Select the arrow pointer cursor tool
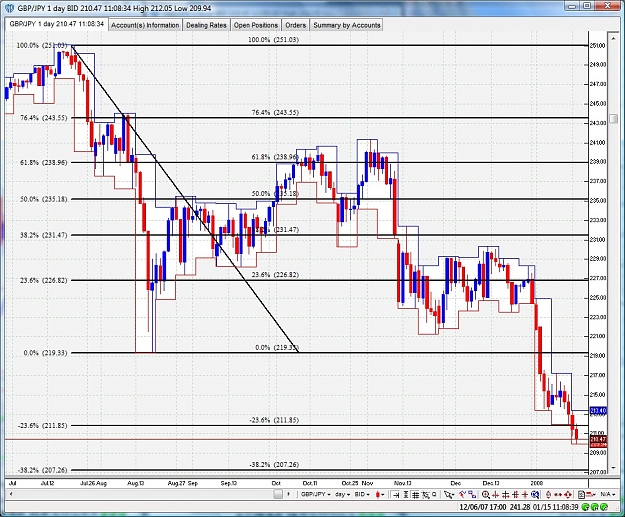Screen dimensions: 625x517 click(449, 495)
